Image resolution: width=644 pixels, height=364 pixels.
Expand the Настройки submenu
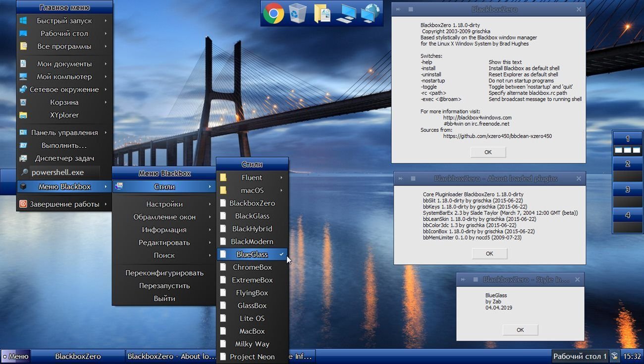164,204
